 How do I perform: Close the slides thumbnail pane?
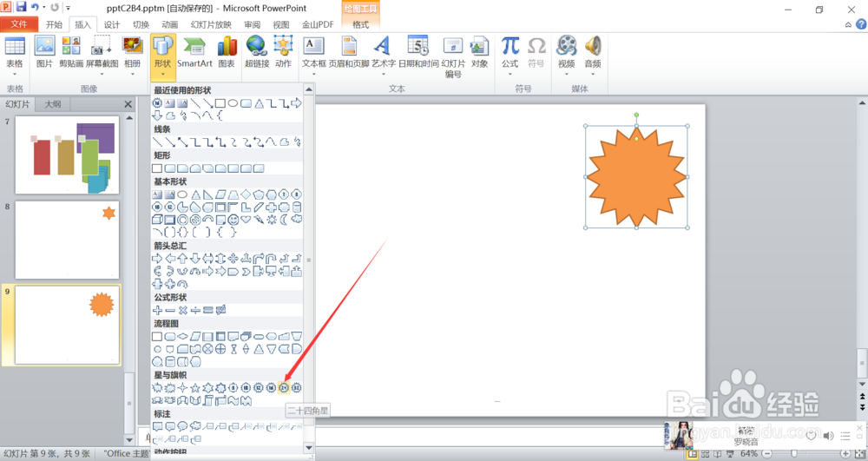(x=128, y=104)
